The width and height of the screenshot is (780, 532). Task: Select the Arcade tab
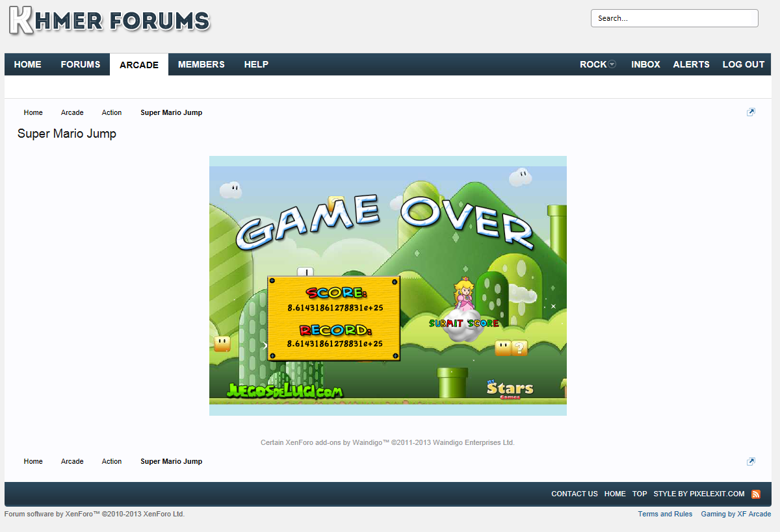point(139,64)
